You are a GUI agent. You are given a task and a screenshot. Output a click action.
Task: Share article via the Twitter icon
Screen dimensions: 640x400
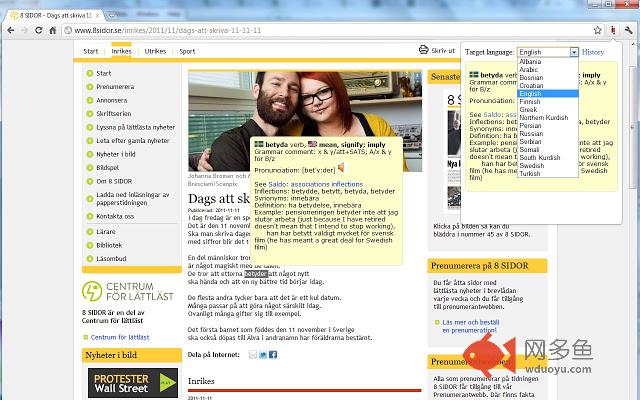(x=263, y=354)
